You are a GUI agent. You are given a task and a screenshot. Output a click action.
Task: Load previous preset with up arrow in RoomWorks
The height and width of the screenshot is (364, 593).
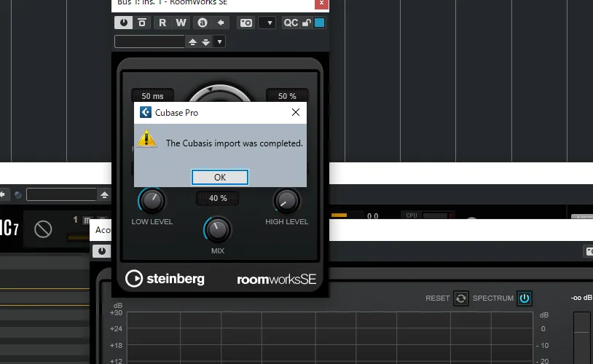point(192,41)
